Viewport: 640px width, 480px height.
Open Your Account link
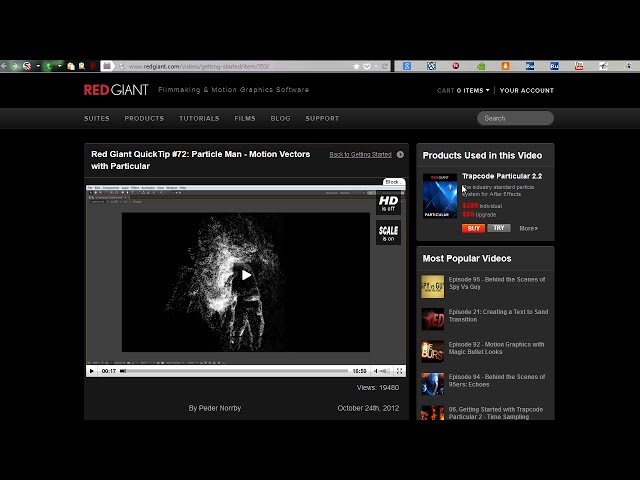click(527, 91)
